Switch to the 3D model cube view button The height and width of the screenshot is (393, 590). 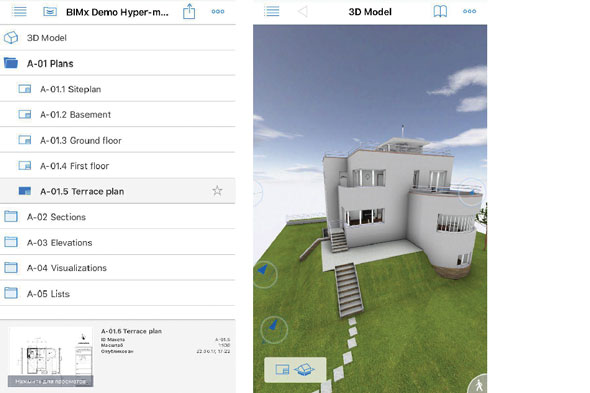tap(304, 370)
